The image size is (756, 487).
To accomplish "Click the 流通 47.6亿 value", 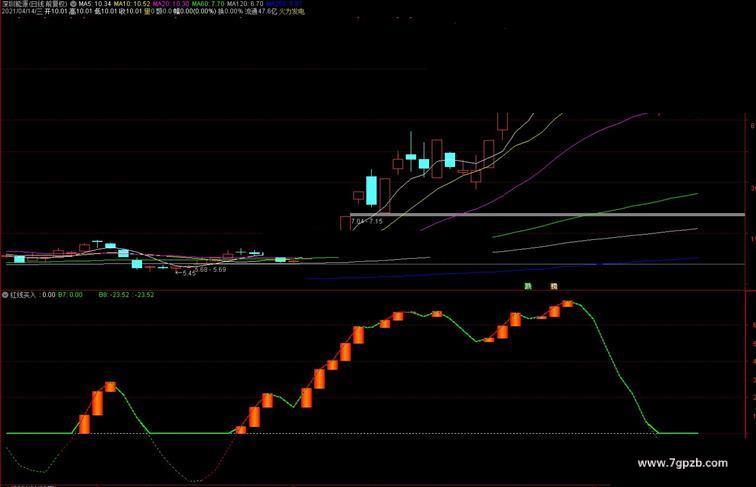I will [x=261, y=11].
